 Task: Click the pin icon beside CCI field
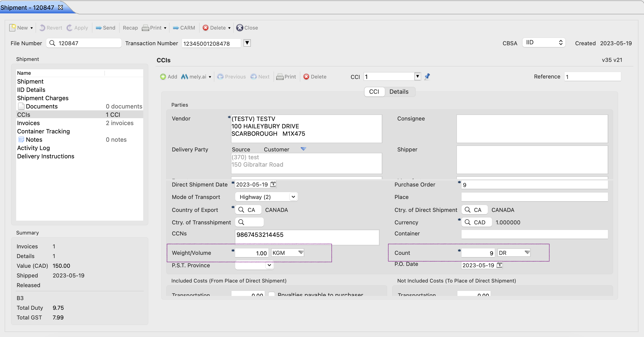pos(427,76)
